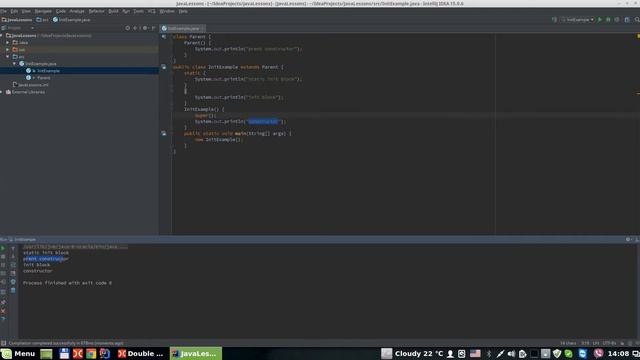Click the JavaLessons breadcrumb in navigation bar
Viewport: 640px width, 360px height.
[x=17, y=20]
